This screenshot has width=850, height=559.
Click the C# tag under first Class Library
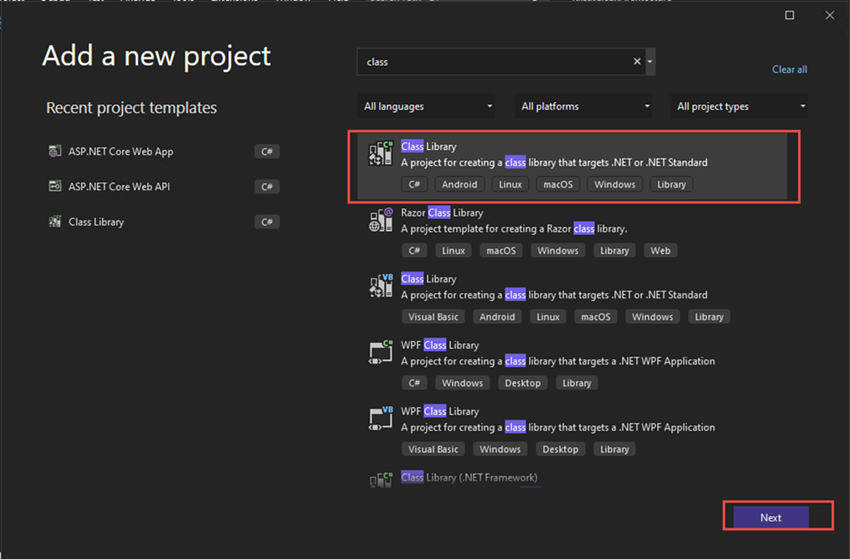click(x=414, y=184)
